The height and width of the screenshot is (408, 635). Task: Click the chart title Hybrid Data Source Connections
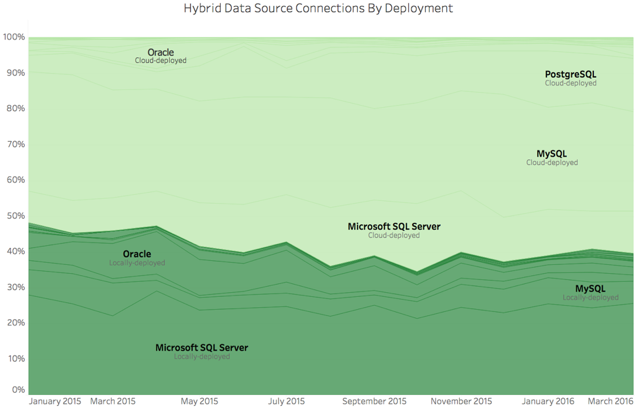[x=318, y=8]
